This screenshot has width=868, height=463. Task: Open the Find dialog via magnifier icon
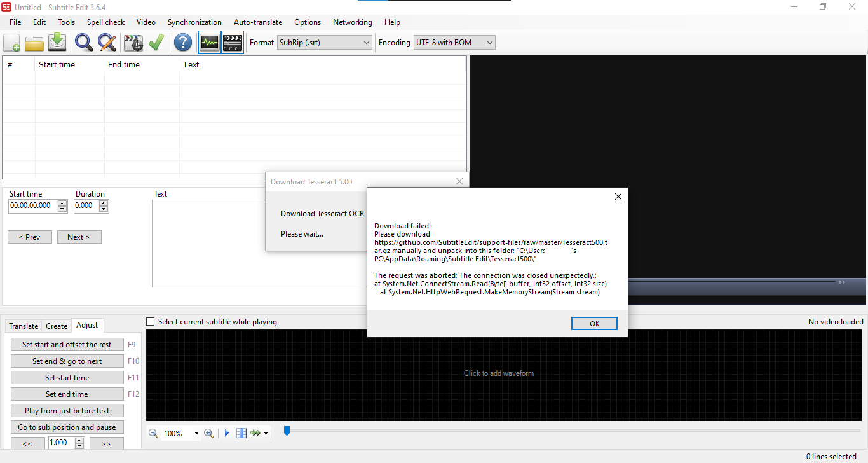[83, 42]
